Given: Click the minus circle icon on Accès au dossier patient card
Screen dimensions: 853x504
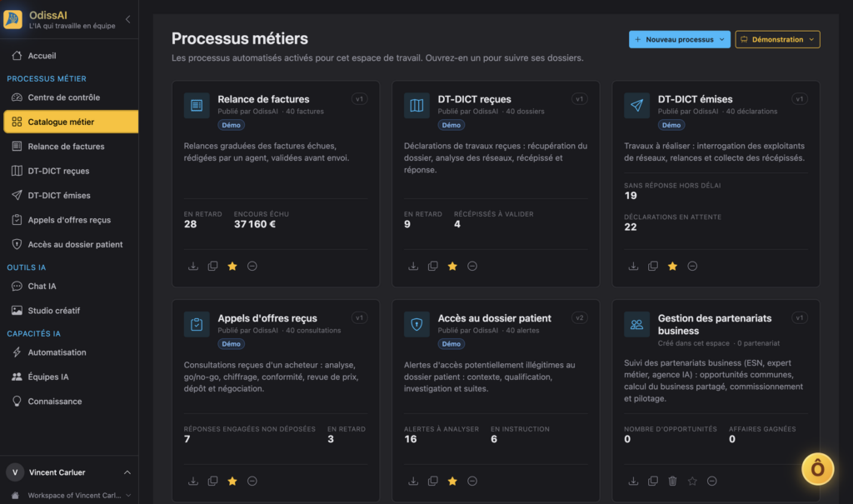Looking at the screenshot, I should [x=472, y=482].
